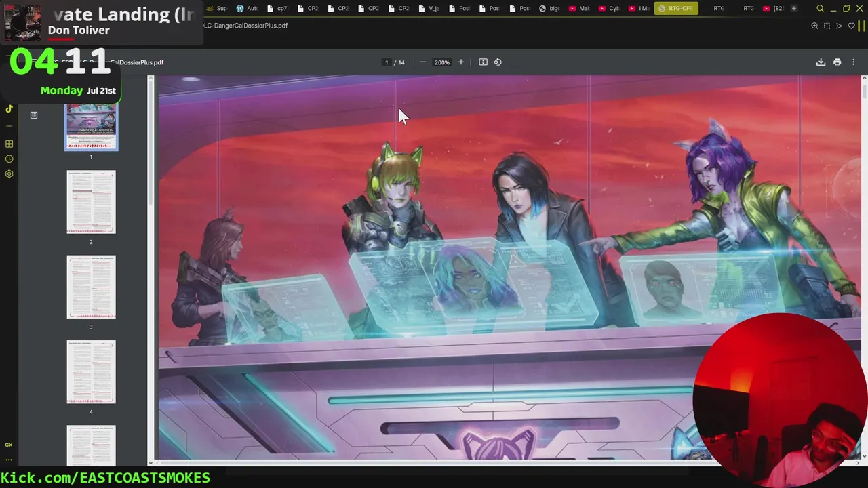This screenshot has height=488, width=868.
Task: Jump to page 2 thumbnail
Action: [91, 202]
